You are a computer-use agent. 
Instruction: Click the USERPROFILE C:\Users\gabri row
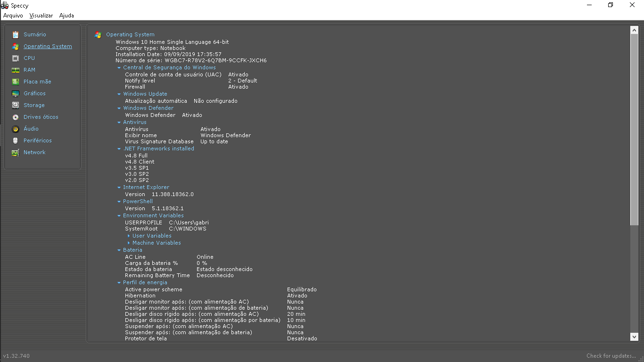[167, 222]
